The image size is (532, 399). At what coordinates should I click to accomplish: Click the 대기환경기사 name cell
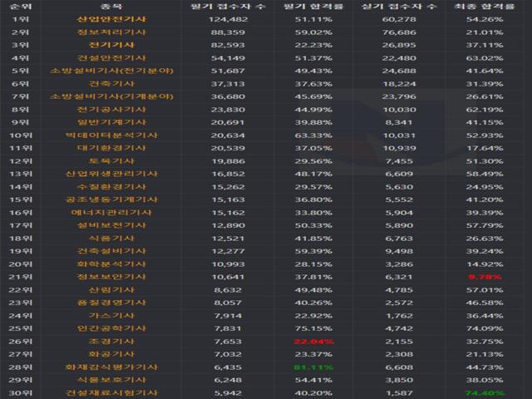(111, 148)
